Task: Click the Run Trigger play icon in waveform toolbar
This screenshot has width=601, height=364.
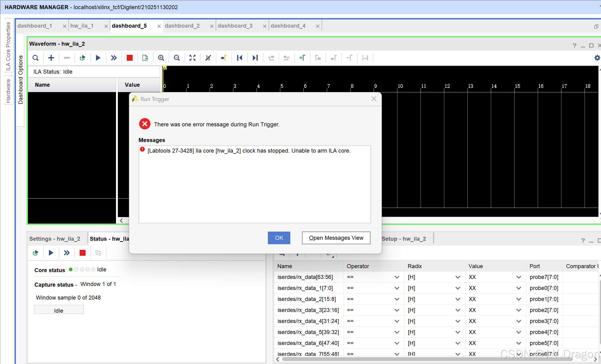Action: (x=98, y=58)
